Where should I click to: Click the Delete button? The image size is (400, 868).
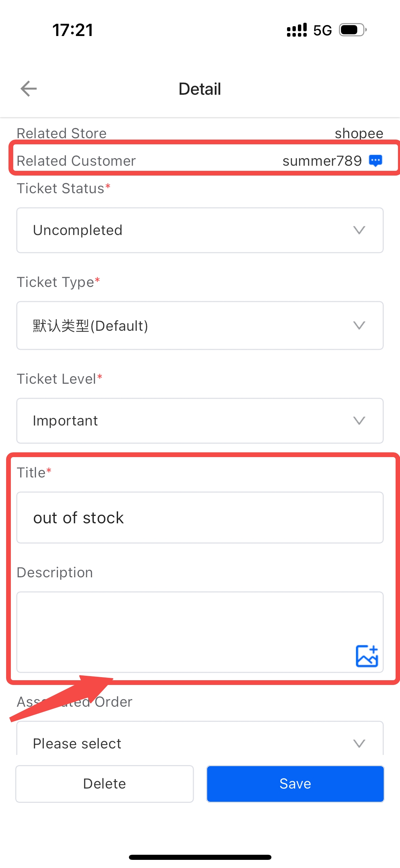tap(104, 784)
